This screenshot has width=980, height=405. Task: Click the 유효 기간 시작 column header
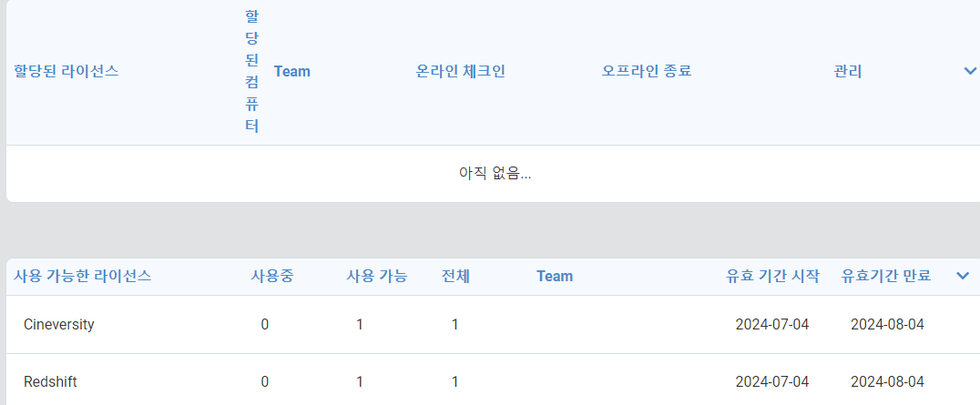click(x=772, y=276)
